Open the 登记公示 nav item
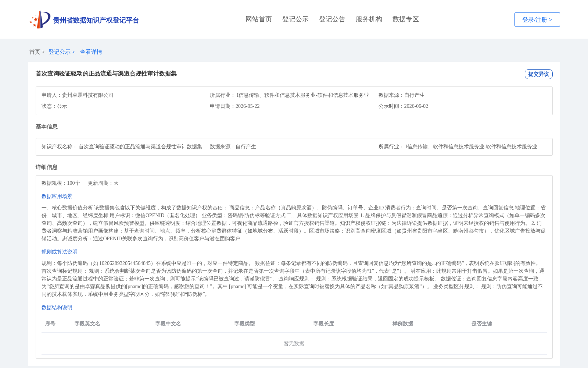The height and width of the screenshot is (368, 588). [295, 19]
